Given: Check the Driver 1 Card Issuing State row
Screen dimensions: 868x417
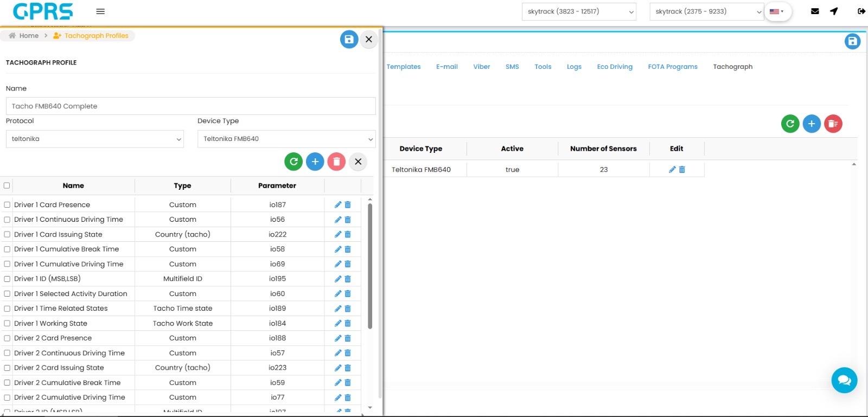Looking at the screenshot, I should (x=7, y=234).
